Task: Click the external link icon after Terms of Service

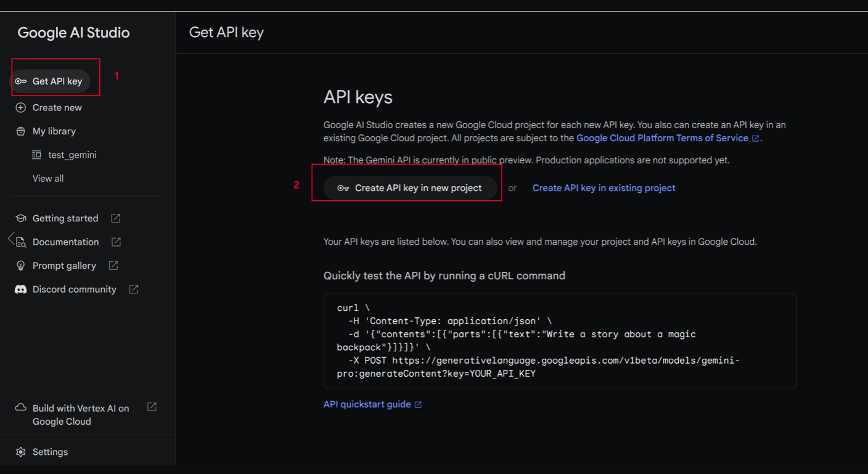Action: pos(755,139)
